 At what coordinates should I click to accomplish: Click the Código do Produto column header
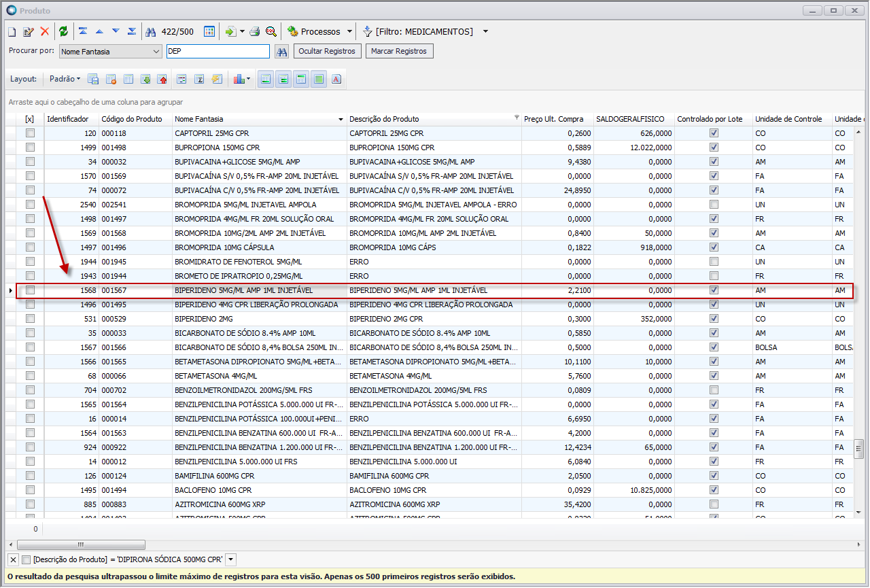(x=135, y=119)
